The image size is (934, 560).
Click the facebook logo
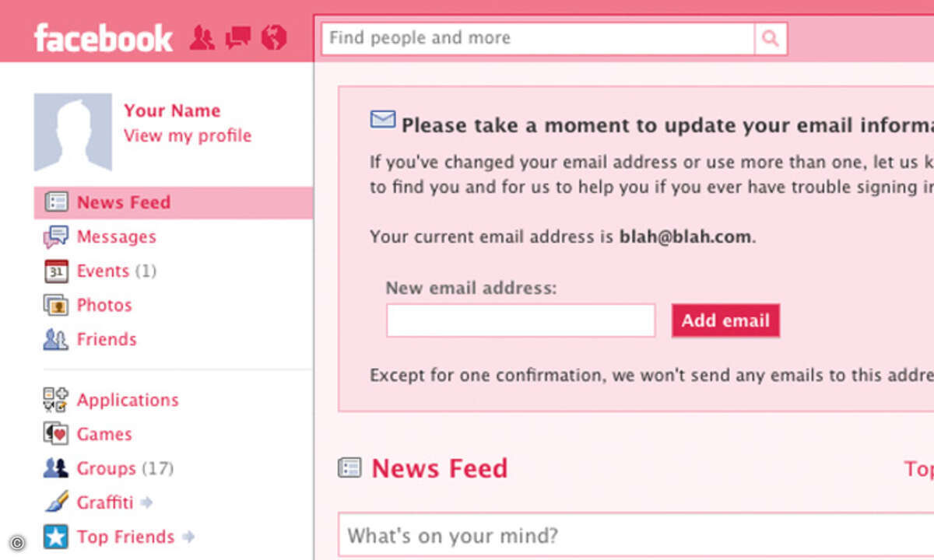pos(104,37)
